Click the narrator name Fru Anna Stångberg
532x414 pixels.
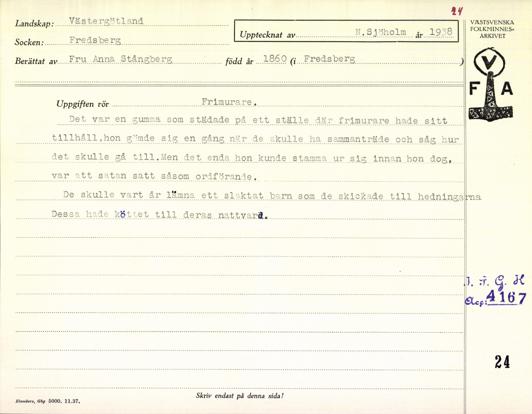[121, 59]
